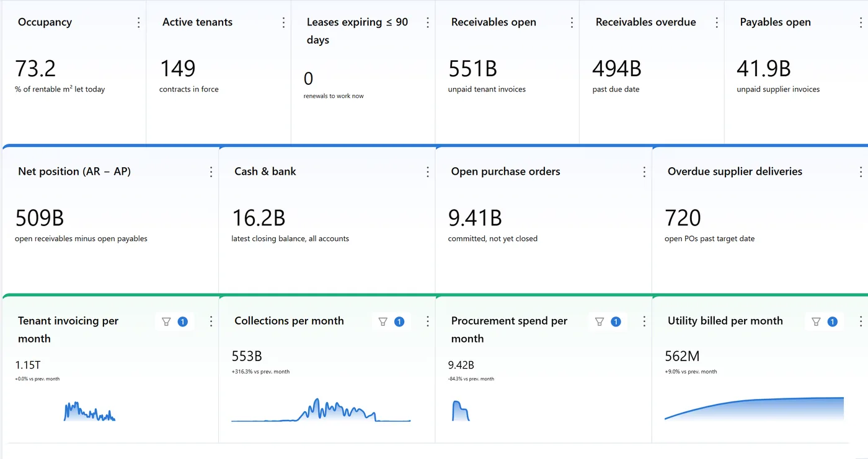This screenshot has width=868, height=459.
Task: Click the filter icon on Utility billed card
Action: point(816,321)
